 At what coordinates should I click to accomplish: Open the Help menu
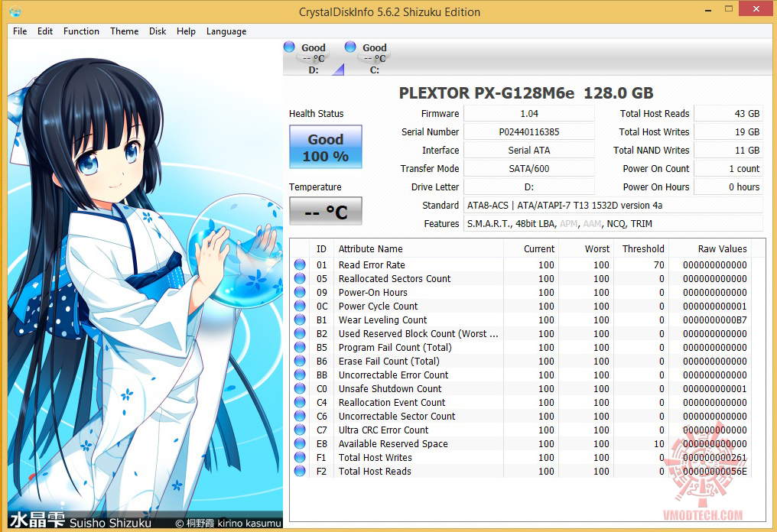[x=186, y=31]
